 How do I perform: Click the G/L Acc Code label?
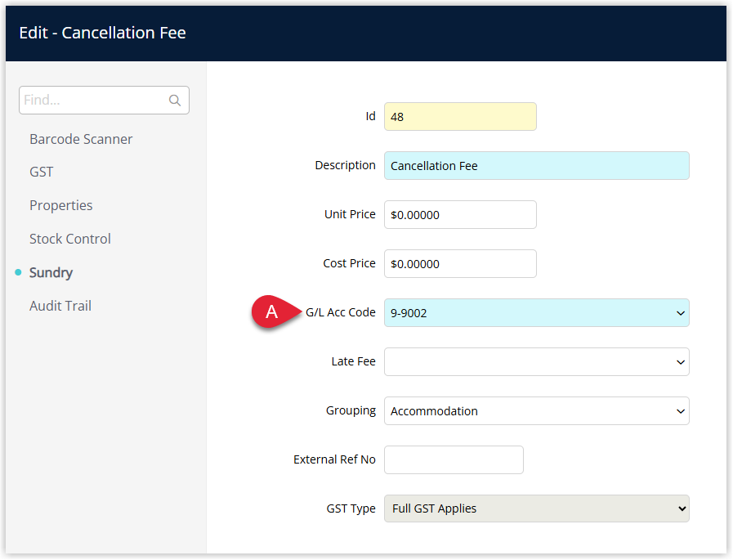click(x=340, y=312)
